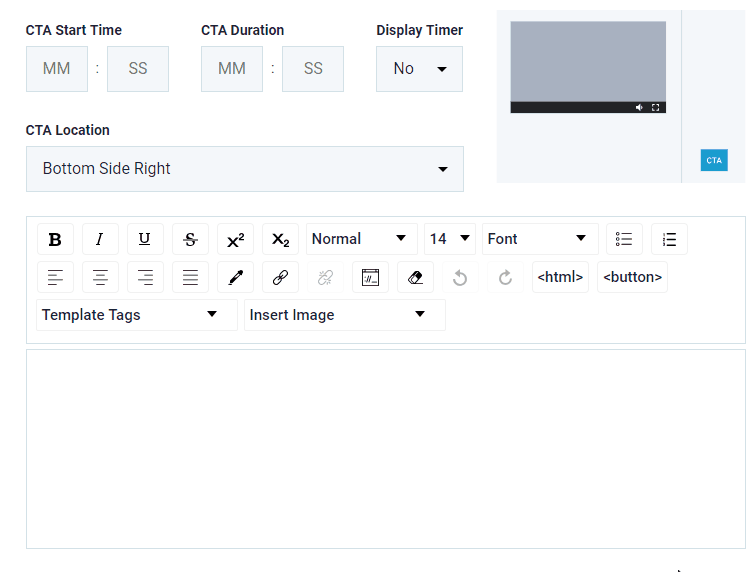
Task: Click inside the rich text editor area
Action: coord(386,449)
